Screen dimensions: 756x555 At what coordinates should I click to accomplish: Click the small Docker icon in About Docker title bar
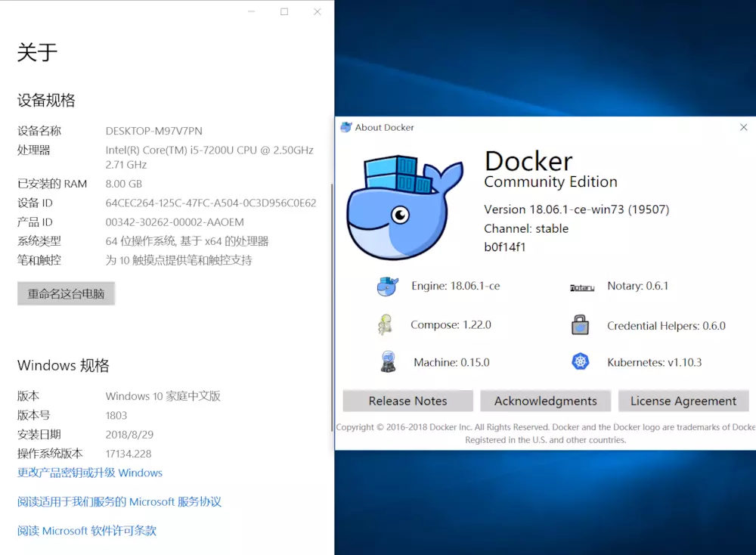coord(346,127)
